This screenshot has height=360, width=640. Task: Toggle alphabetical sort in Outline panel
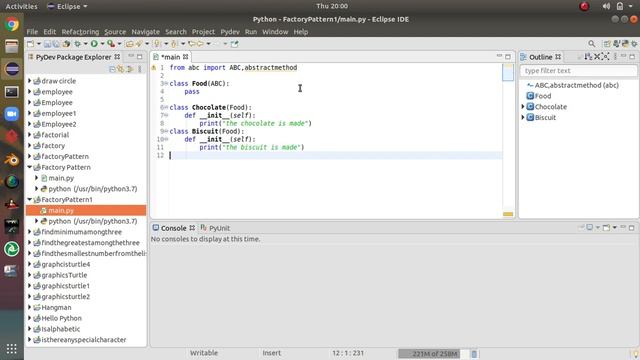[x=588, y=57]
